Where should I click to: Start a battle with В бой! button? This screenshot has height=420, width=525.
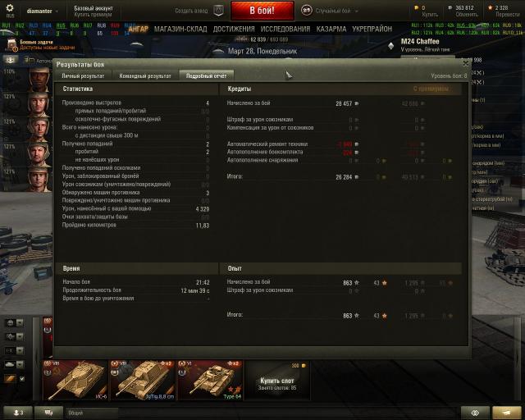coord(262,11)
